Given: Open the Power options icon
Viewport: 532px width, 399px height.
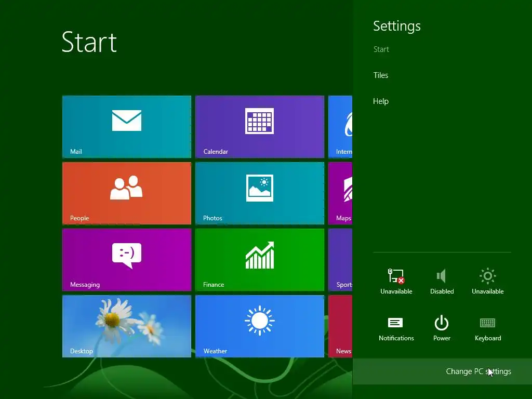Looking at the screenshot, I should (x=442, y=328).
